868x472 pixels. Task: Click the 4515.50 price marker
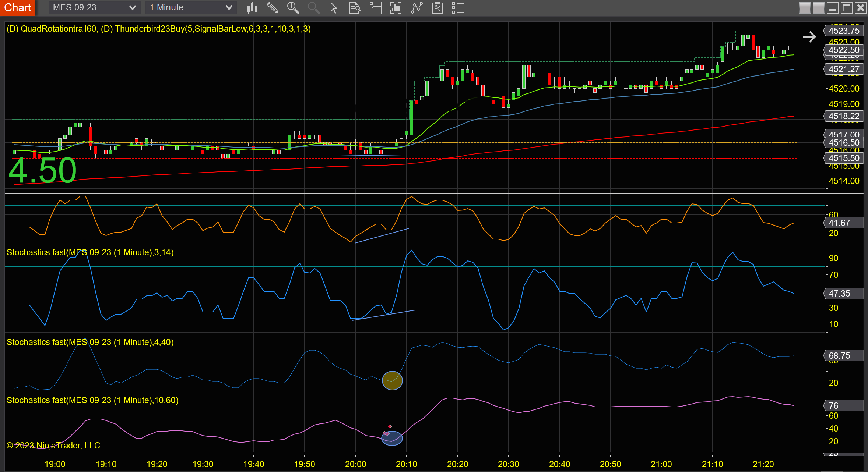pos(844,158)
